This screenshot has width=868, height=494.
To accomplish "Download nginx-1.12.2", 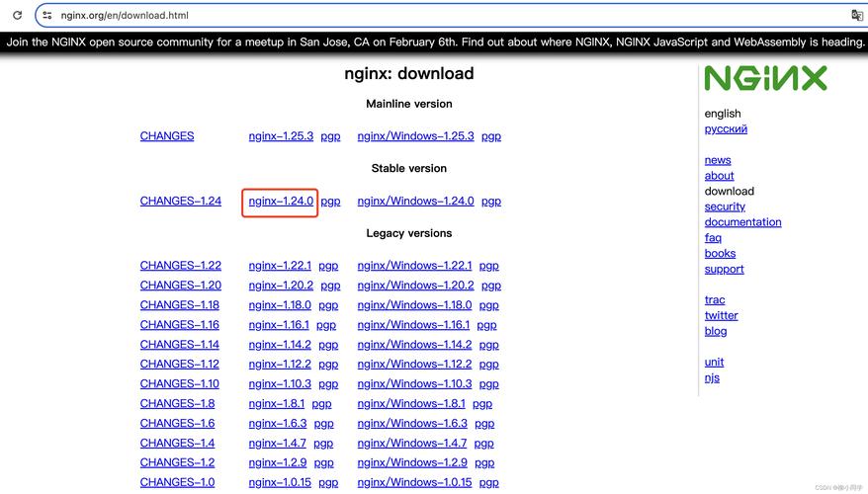I will [x=280, y=364].
